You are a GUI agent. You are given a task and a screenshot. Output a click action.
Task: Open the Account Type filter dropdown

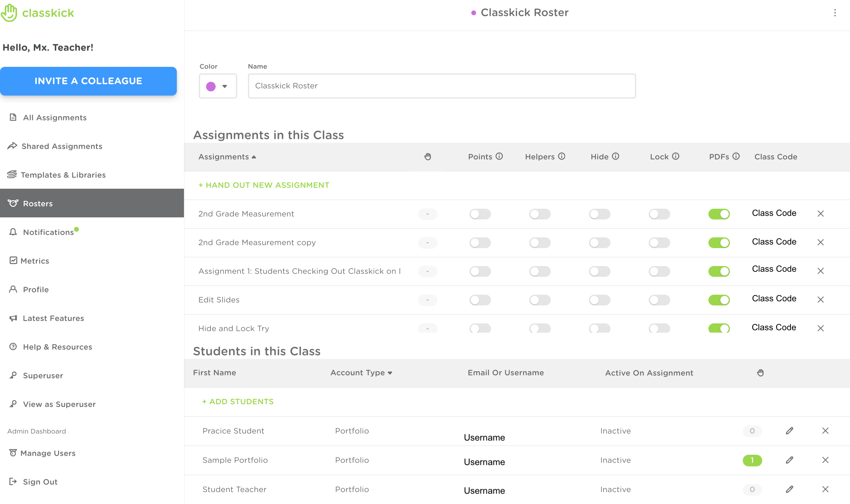point(361,373)
